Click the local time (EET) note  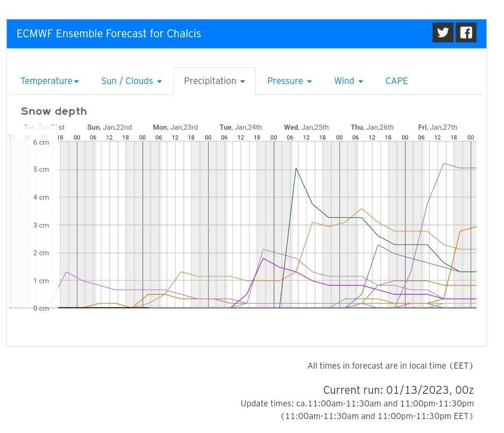[390, 366]
